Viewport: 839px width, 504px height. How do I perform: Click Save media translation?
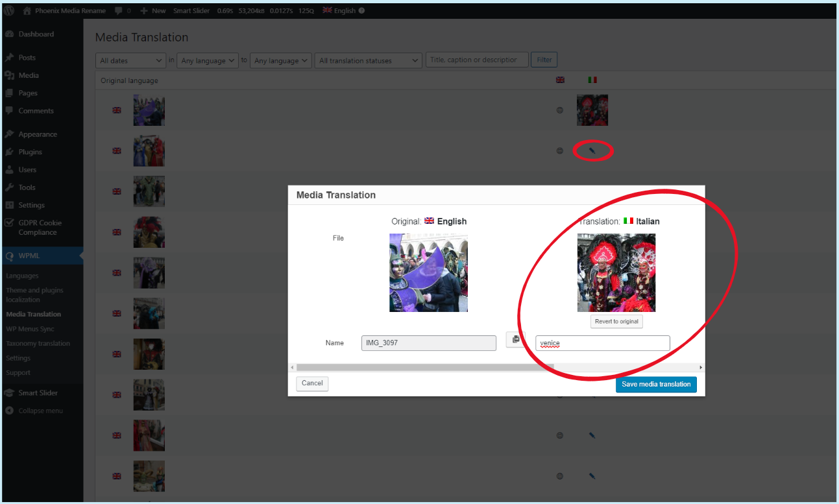656,384
